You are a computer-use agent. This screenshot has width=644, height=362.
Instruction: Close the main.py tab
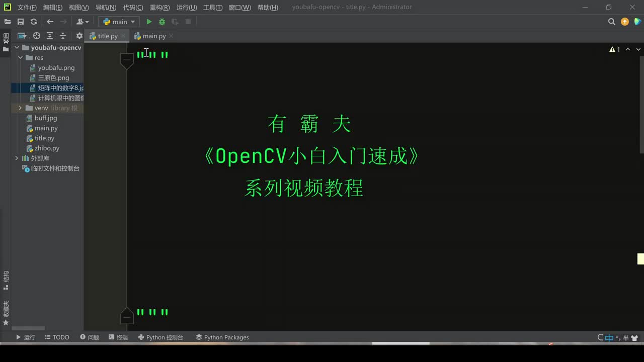click(x=171, y=36)
